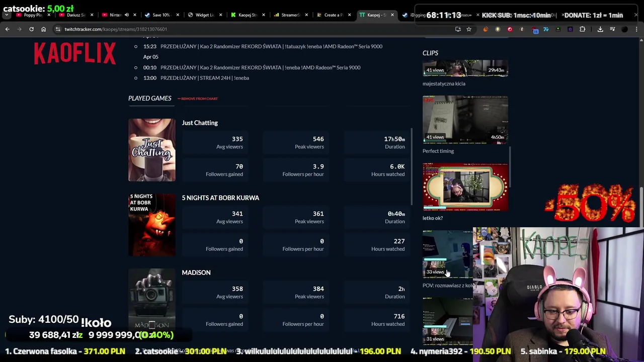
Task: Click the CLIPS section heading
Action: pyautogui.click(x=430, y=53)
